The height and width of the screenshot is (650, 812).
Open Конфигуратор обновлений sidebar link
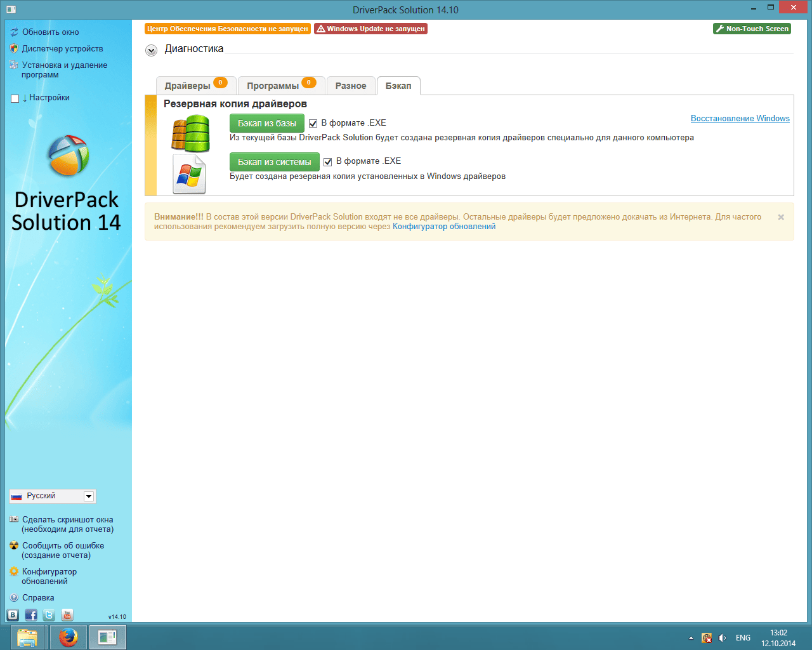pos(49,576)
